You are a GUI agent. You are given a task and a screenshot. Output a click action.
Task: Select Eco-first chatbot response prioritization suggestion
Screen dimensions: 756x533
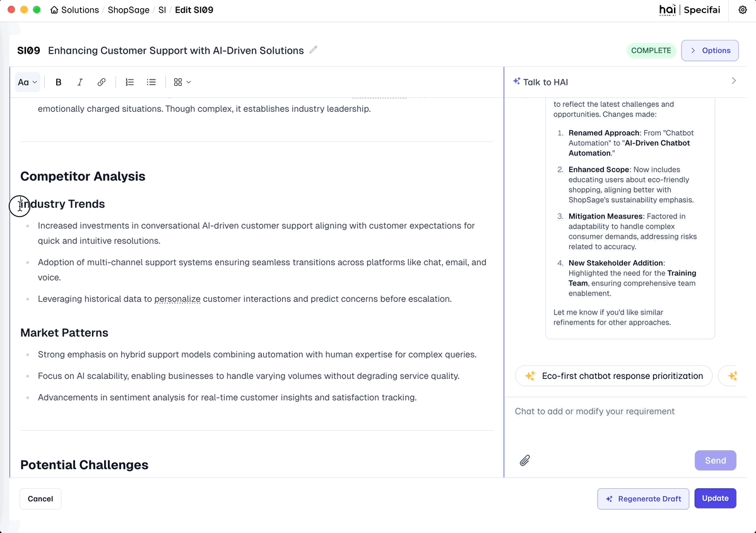tap(613, 376)
